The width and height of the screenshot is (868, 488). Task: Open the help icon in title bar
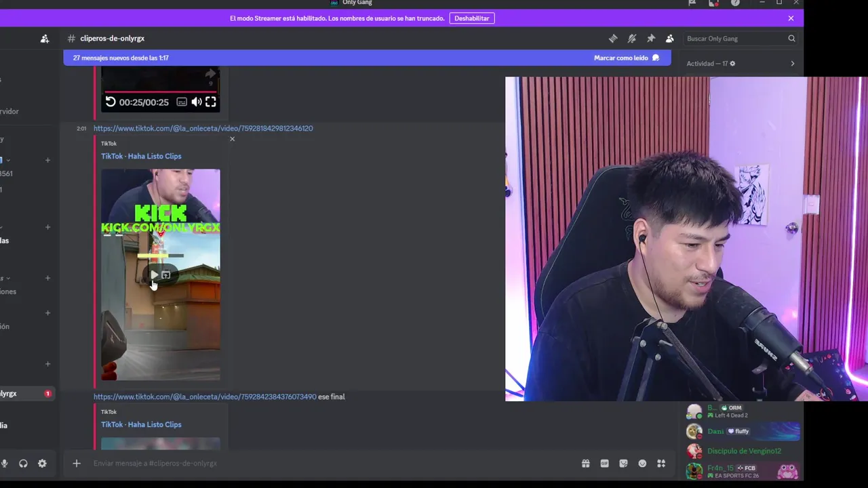(735, 3)
